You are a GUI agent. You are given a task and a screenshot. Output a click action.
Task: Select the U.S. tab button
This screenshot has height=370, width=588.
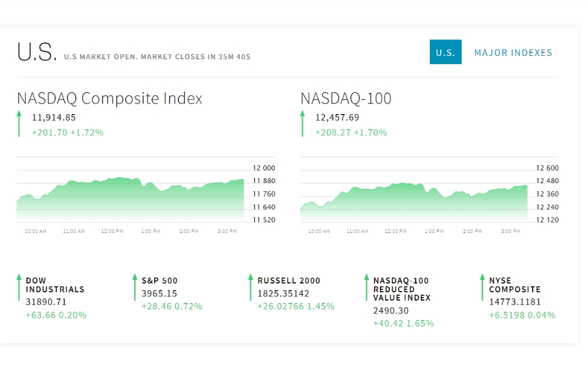tap(446, 52)
